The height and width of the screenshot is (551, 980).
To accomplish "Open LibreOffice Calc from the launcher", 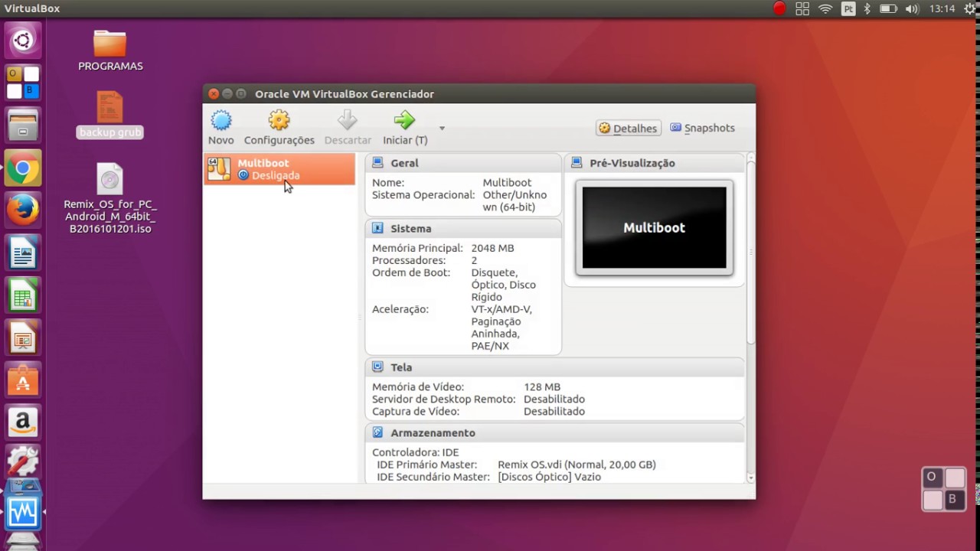I will [23, 295].
